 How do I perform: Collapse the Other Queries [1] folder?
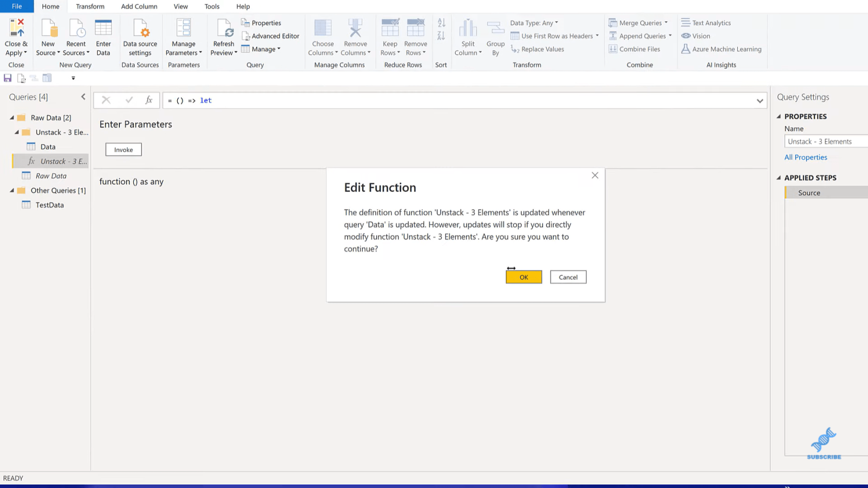click(x=12, y=191)
